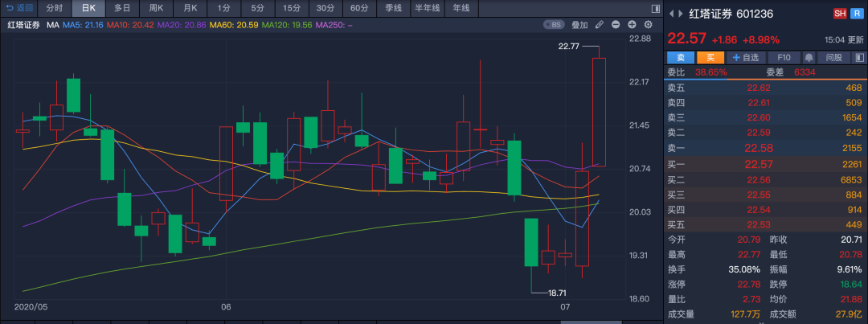Click the price alert bell icon
Viewport: 868px width, 324px height.
click(x=809, y=58)
